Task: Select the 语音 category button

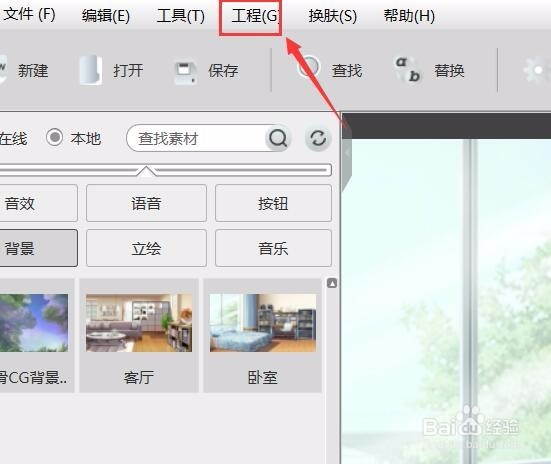Action: (146, 203)
